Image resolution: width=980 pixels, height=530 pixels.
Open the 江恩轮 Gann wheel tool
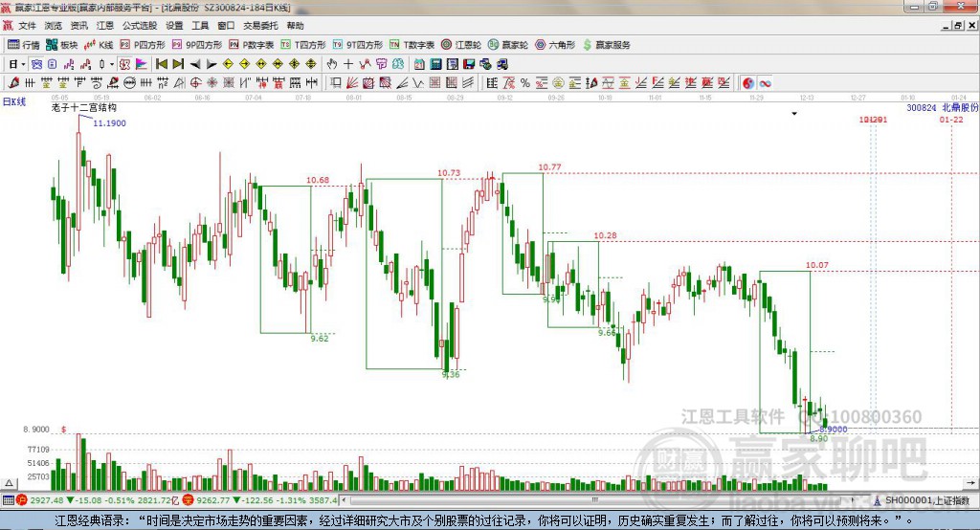(x=461, y=45)
